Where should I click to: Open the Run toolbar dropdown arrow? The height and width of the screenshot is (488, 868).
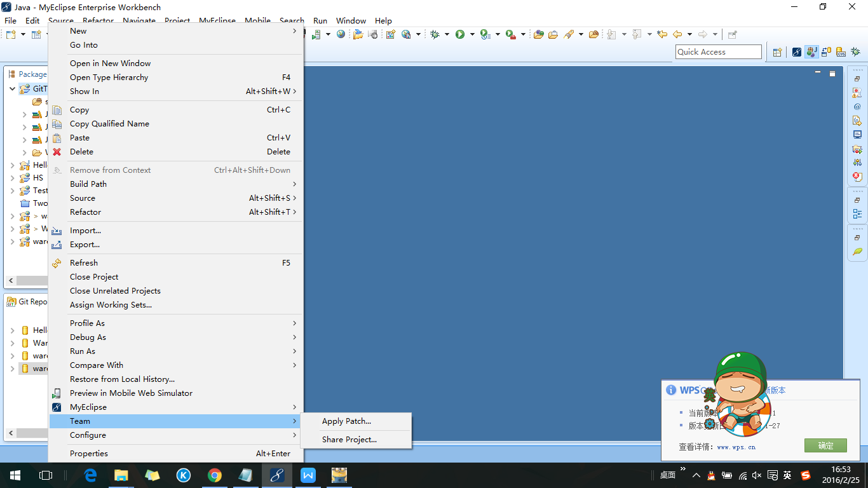[471, 34]
